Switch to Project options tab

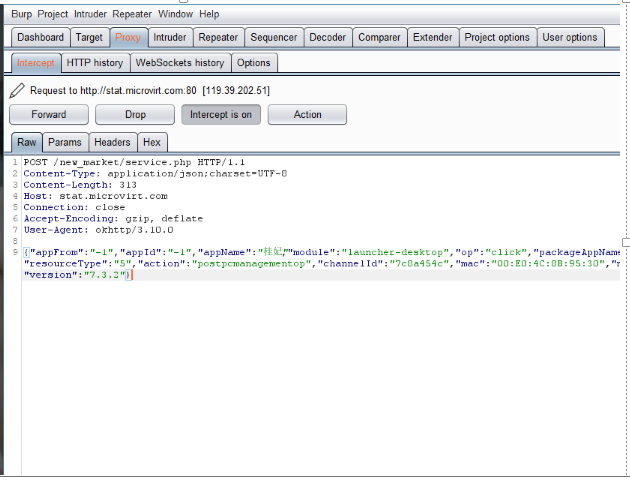click(497, 37)
